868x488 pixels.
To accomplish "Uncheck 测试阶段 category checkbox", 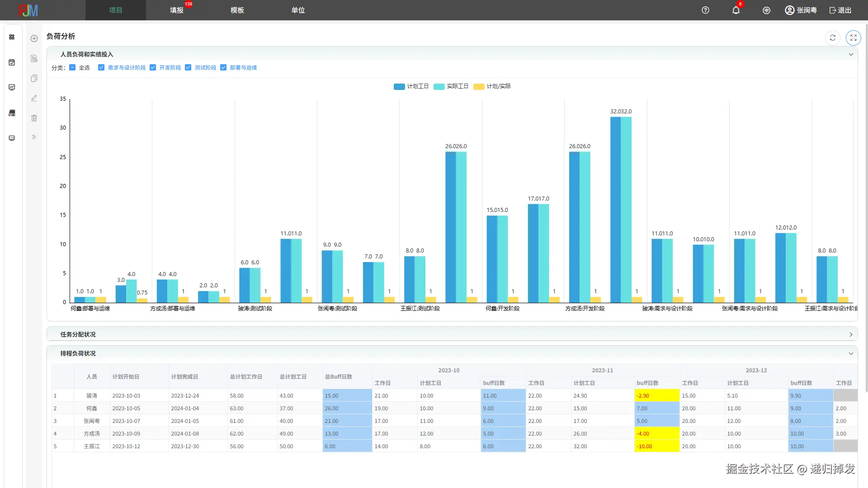I will pyautogui.click(x=188, y=67).
